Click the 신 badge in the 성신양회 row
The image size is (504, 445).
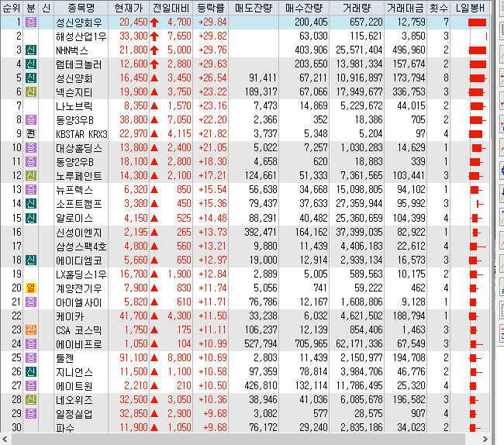click(31, 78)
